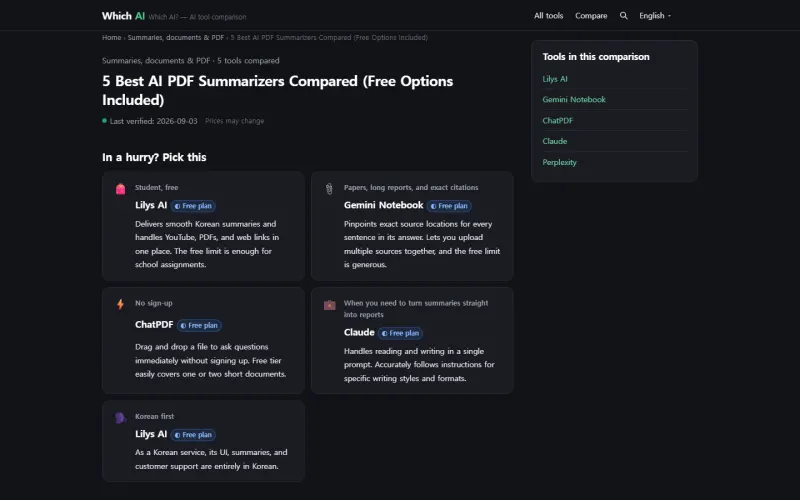Click the 'No sign-up' label
The height and width of the screenshot is (500, 800).
[x=154, y=303]
